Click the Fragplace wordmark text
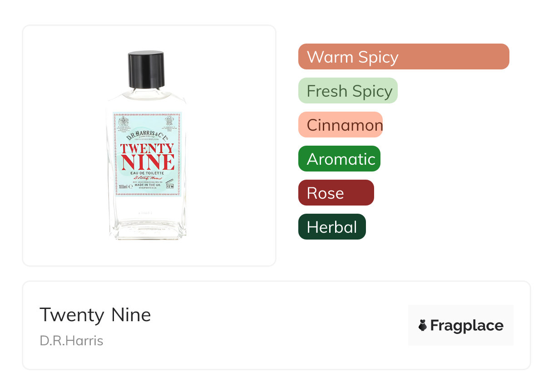Viewport: 553px width, 392px height. pyautogui.click(x=467, y=325)
